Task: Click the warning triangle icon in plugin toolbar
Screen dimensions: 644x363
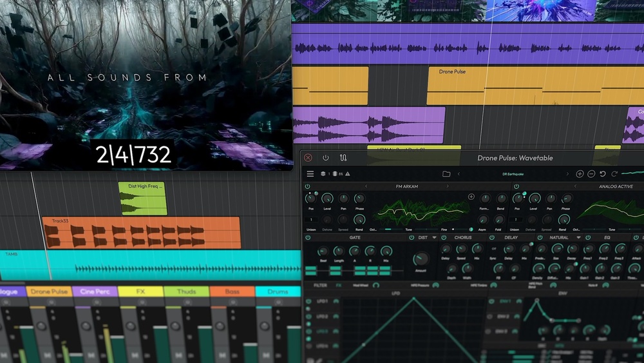Action: pos(348,174)
